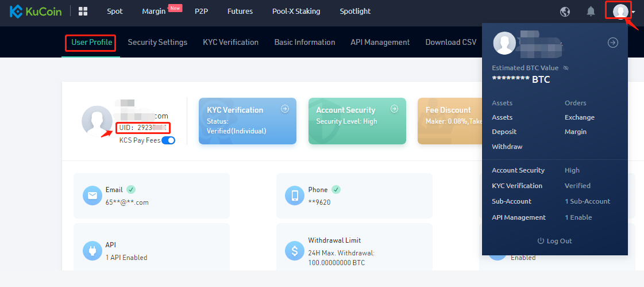Screen dimensions: 644x287
Task: Click '1 API Enabled' text
Action: [x=126, y=258]
